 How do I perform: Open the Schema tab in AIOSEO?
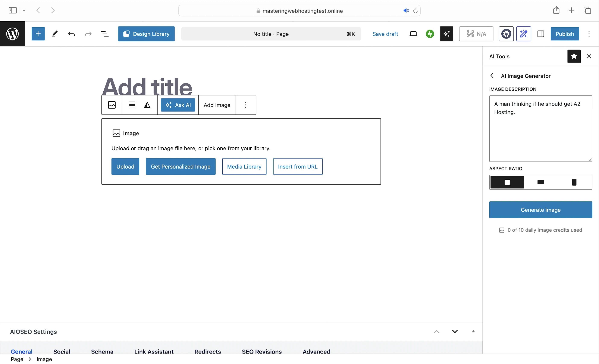coord(102,351)
